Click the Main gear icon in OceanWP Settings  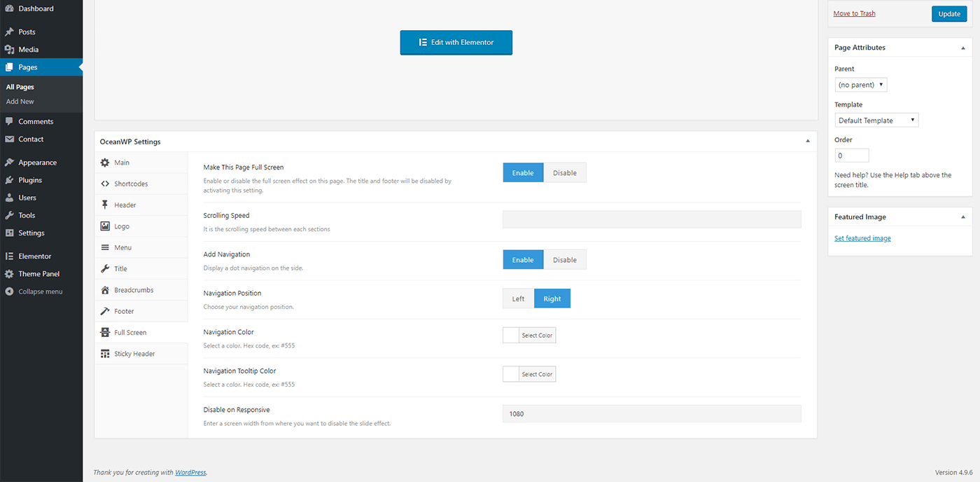[105, 163]
